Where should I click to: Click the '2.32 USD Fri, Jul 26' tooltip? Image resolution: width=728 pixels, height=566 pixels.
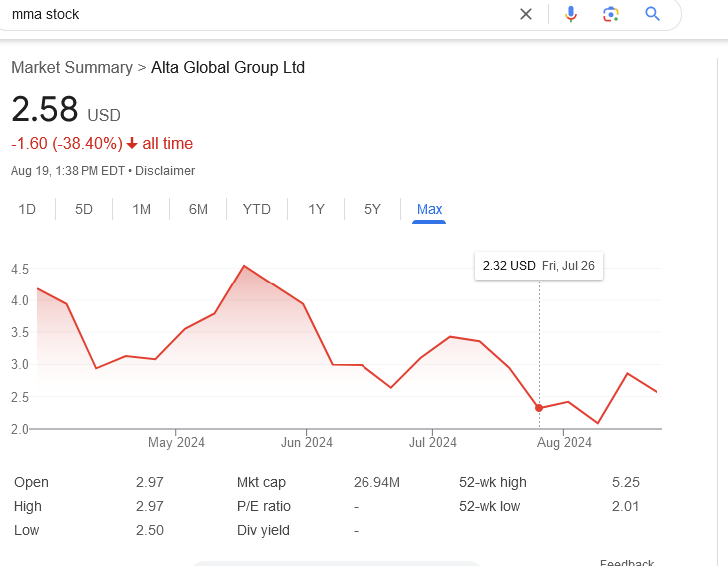click(539, 266)
